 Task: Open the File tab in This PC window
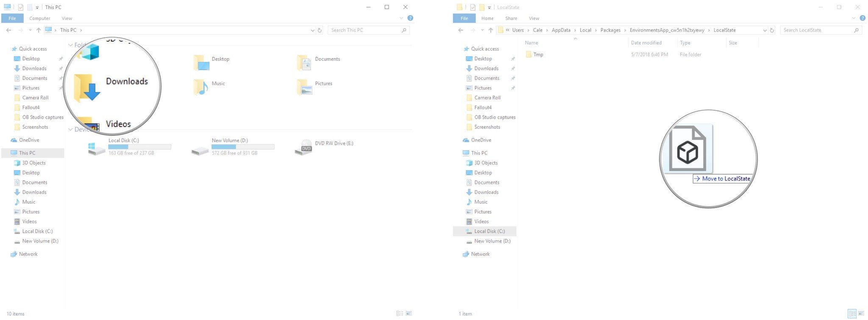coord(12,18)
